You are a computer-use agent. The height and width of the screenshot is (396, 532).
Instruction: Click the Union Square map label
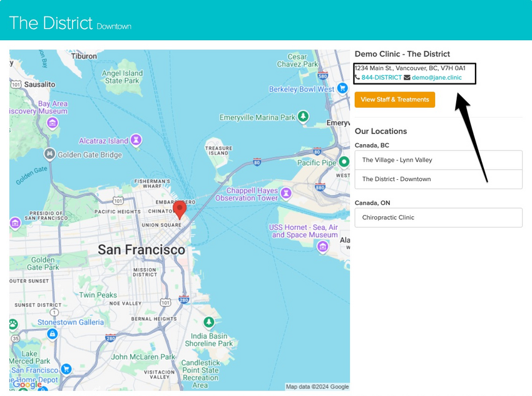[161, 225]
